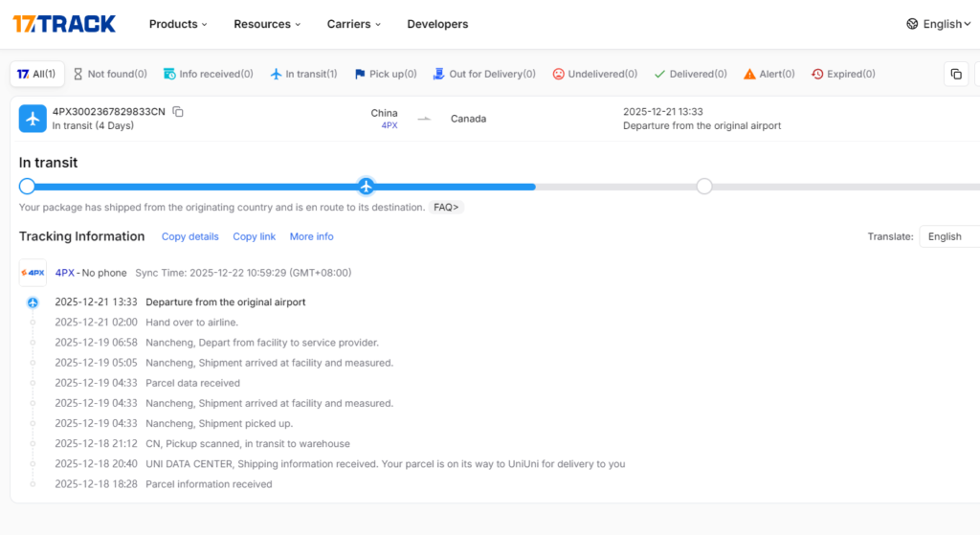The width and height of the screenshot is (980, 535).
Task: Click the Copy link link
Action: pos(254,237)
